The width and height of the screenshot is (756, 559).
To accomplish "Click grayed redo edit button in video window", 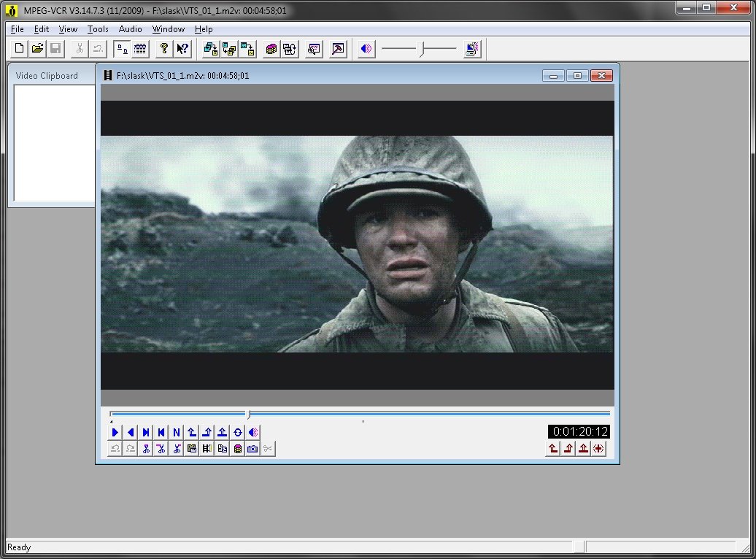I will (x=131, y=449).
